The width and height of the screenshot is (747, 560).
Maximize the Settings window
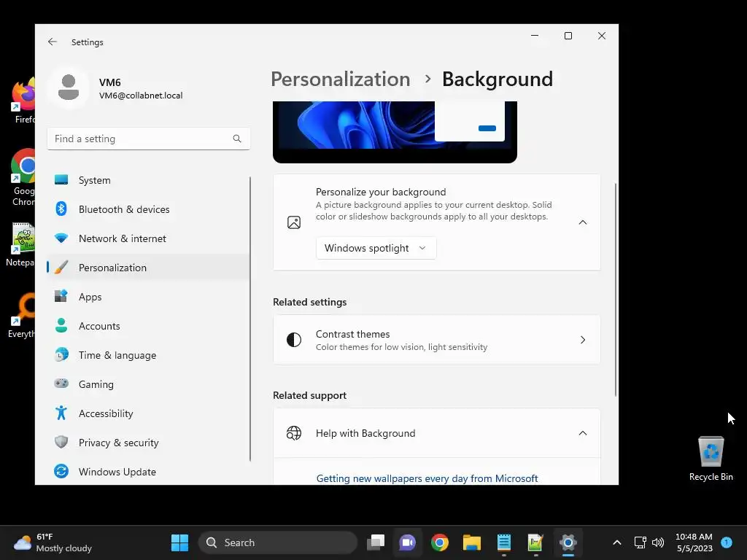point(568,36)
